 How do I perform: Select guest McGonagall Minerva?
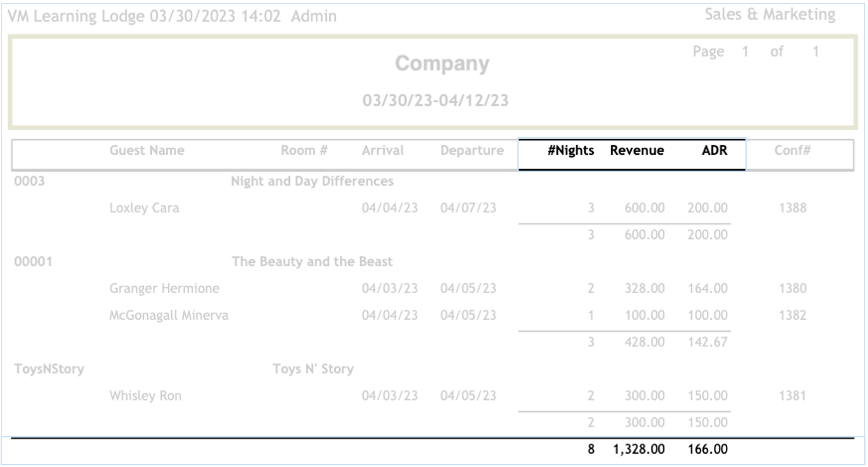[169, 315]
